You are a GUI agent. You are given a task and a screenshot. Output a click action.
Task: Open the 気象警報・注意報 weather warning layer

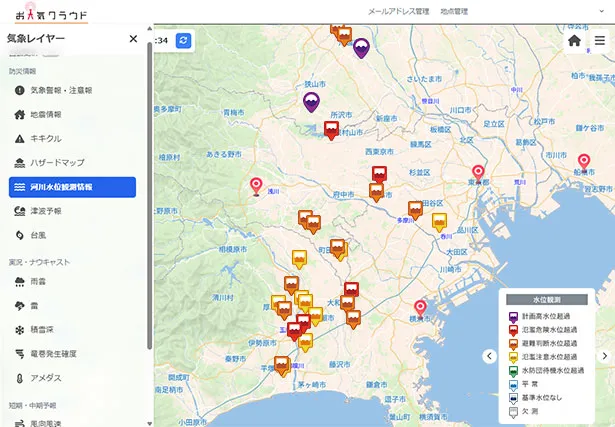(x=60, y=90)
